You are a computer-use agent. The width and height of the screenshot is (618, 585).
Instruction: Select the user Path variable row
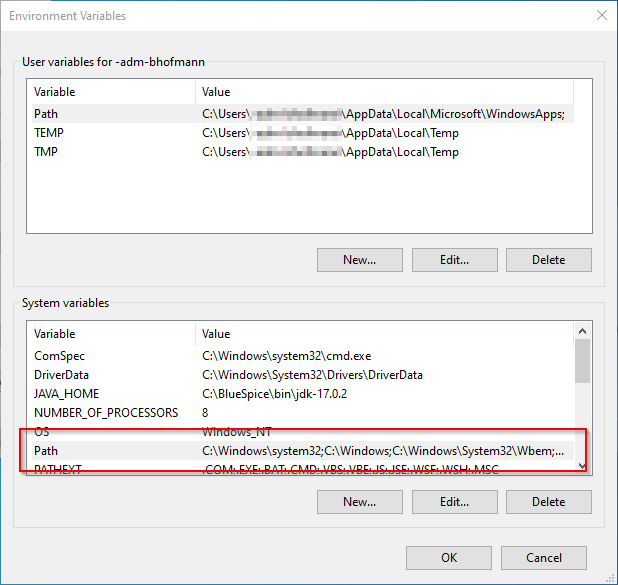tap(46, 114)
